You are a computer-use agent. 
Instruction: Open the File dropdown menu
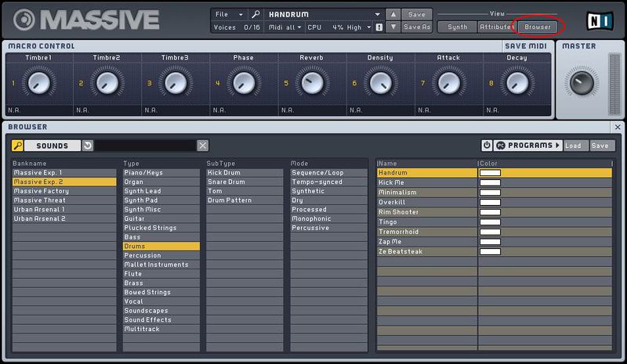228,14
